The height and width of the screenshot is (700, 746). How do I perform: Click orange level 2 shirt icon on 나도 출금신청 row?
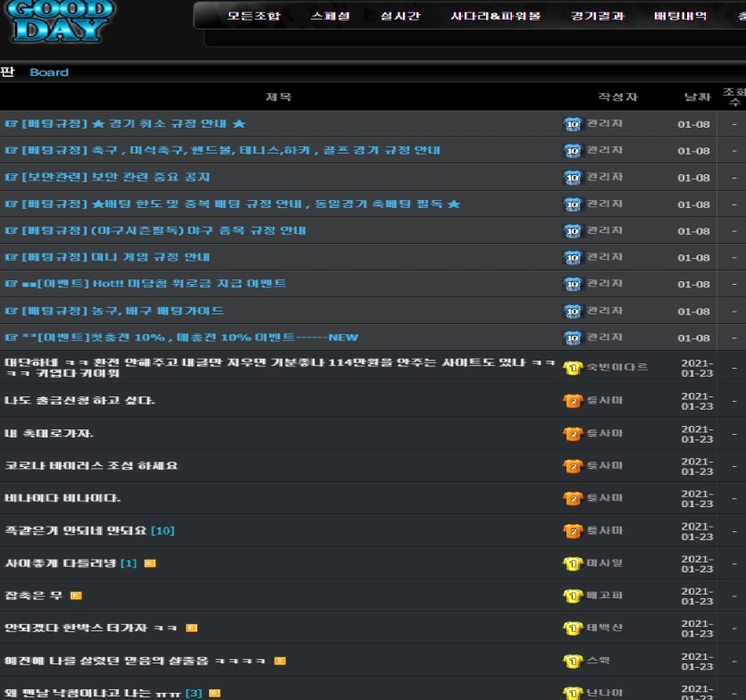pyautogui.click(x=573, y=401)
